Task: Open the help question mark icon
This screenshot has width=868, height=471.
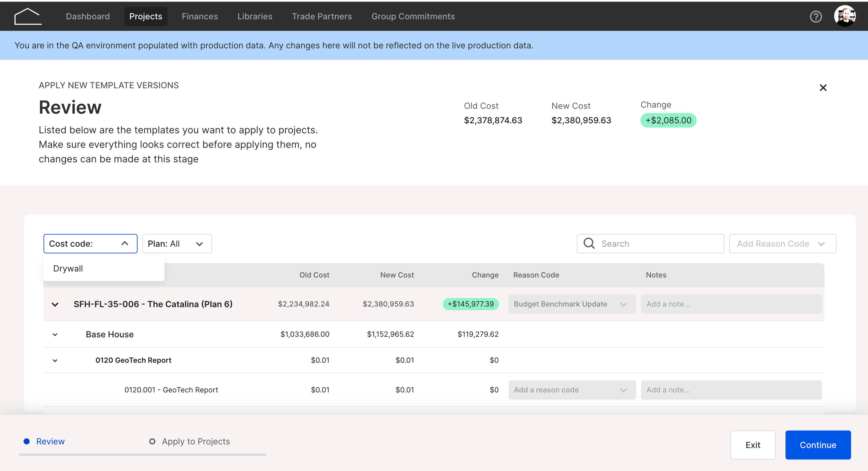Action: coord(816,17)
